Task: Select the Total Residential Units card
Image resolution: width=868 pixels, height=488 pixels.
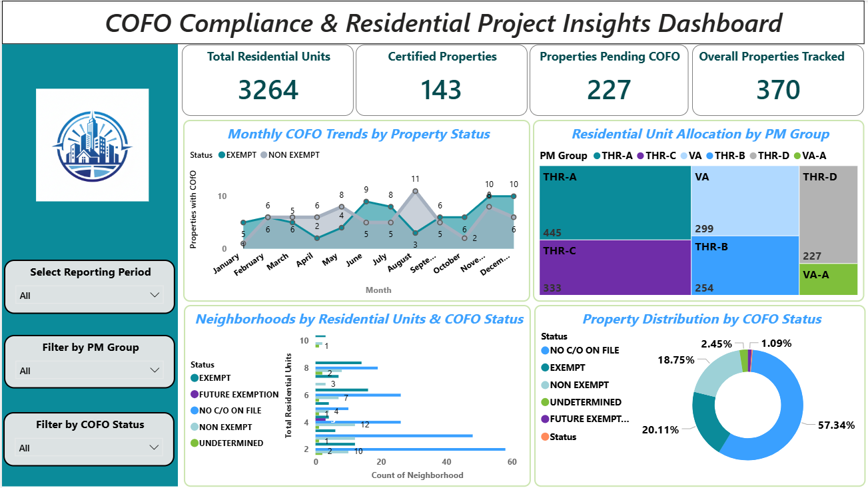Action: [268, 80]
